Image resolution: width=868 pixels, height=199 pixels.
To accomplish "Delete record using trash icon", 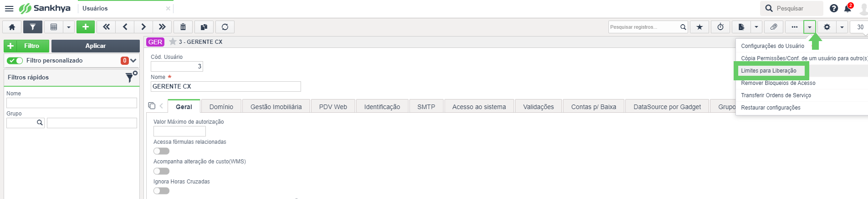I will [183, 27].
